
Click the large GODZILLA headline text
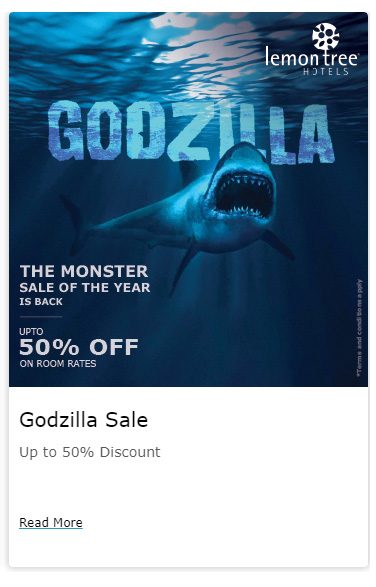191,132
